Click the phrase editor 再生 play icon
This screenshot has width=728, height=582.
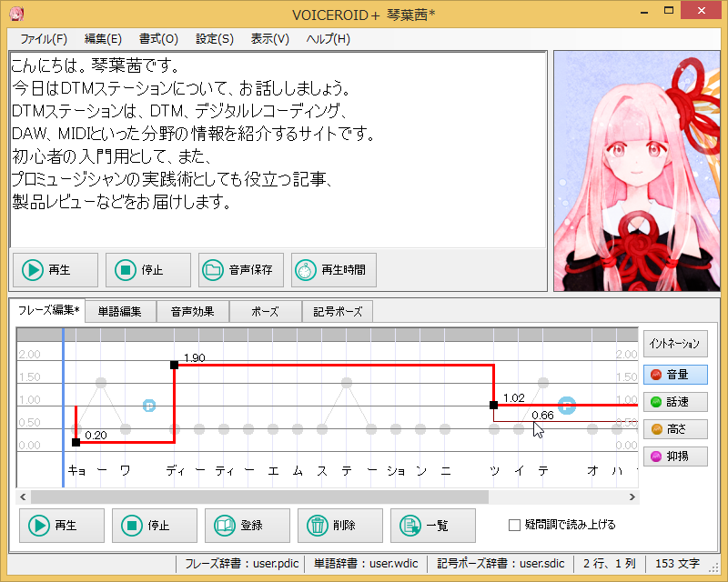point(39,526)
